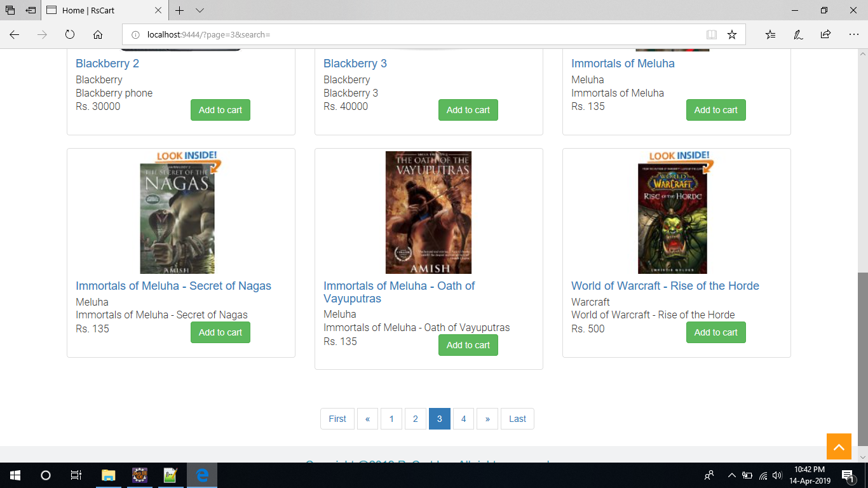Switch to Microsoft Edge on taskbar
This screenshot has width=868, height=488.
[202, 475]
